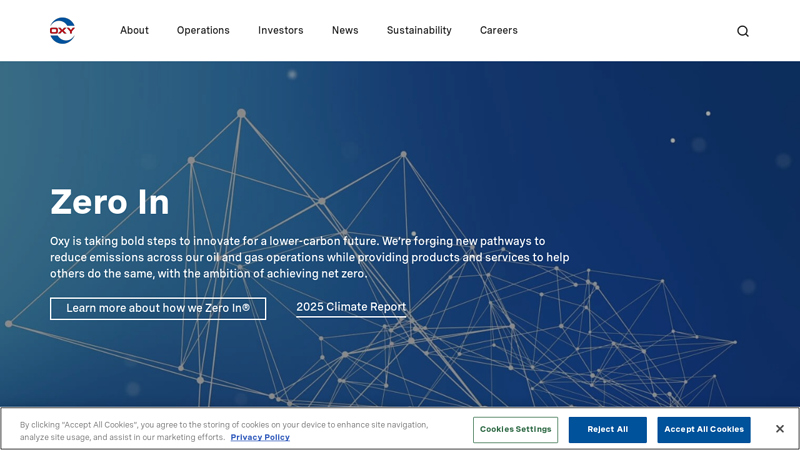The height and width of the screenshot is (450, 800).
Task: Expand the Investors navigation item
Action: click(x=280, y=30)
